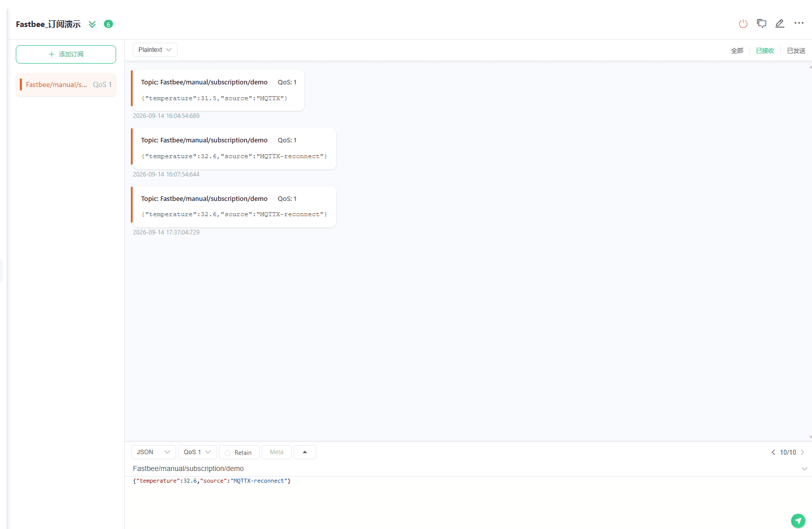This screenshot has height=529, width=812.
Task: Click the Fastbee_订阅演示 connection title
Action: (x=48, y=24)
